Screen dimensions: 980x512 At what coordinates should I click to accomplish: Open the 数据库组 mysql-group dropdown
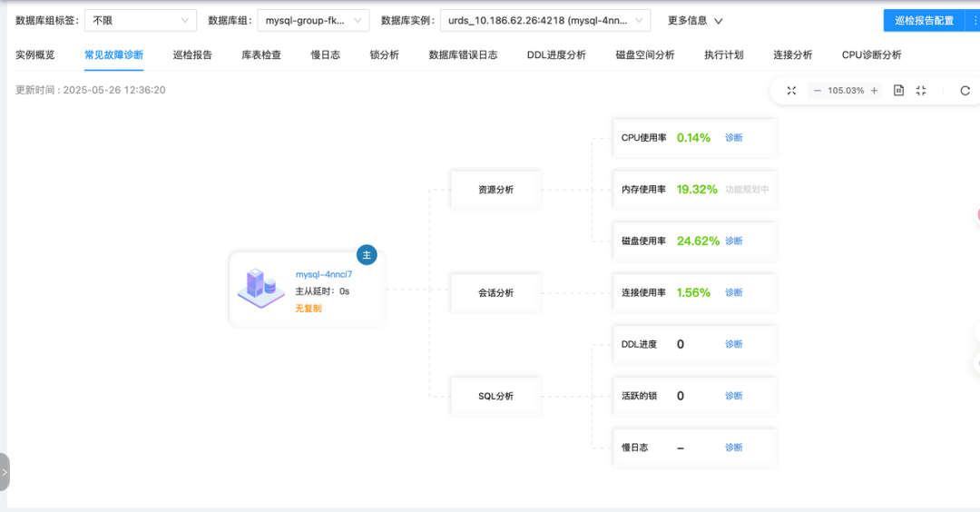coord(313,21)
